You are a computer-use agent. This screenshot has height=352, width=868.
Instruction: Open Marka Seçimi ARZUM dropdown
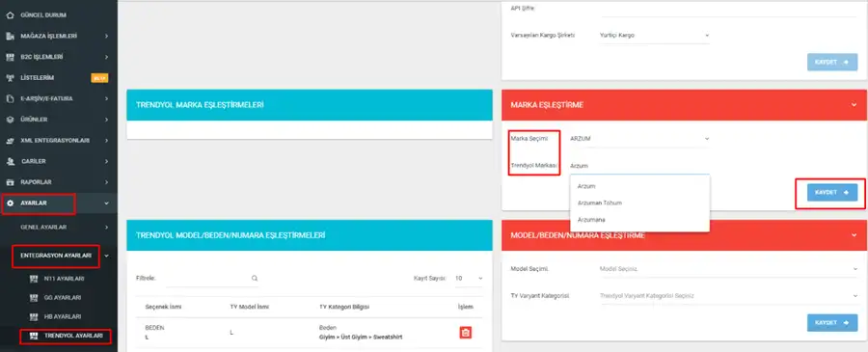[x=639, y=138]
